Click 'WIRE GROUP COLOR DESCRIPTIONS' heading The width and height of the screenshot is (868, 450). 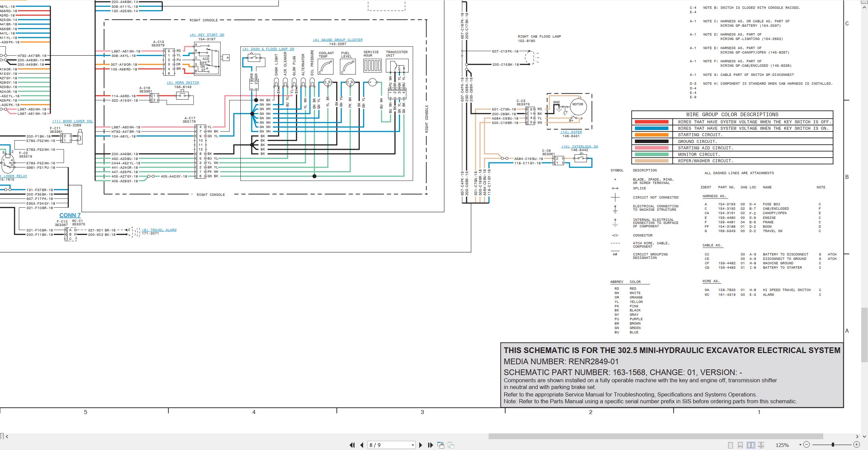(732, 115)
